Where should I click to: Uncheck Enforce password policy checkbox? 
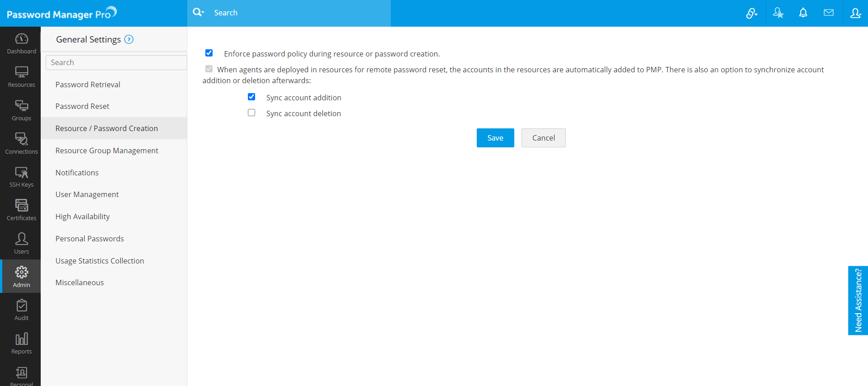click(x=209, y=53)
